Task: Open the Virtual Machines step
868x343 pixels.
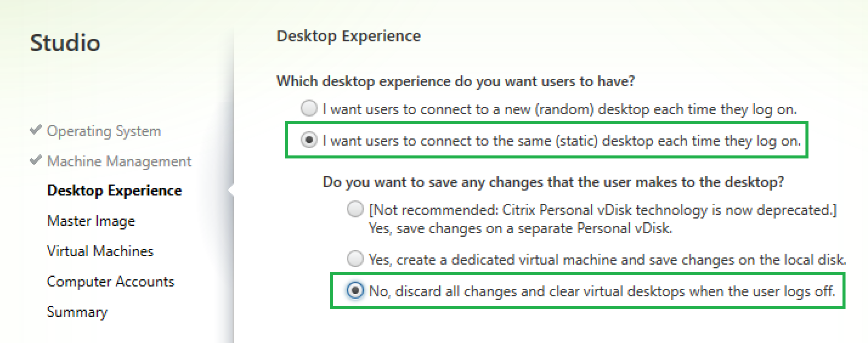Action: (100, 251)
